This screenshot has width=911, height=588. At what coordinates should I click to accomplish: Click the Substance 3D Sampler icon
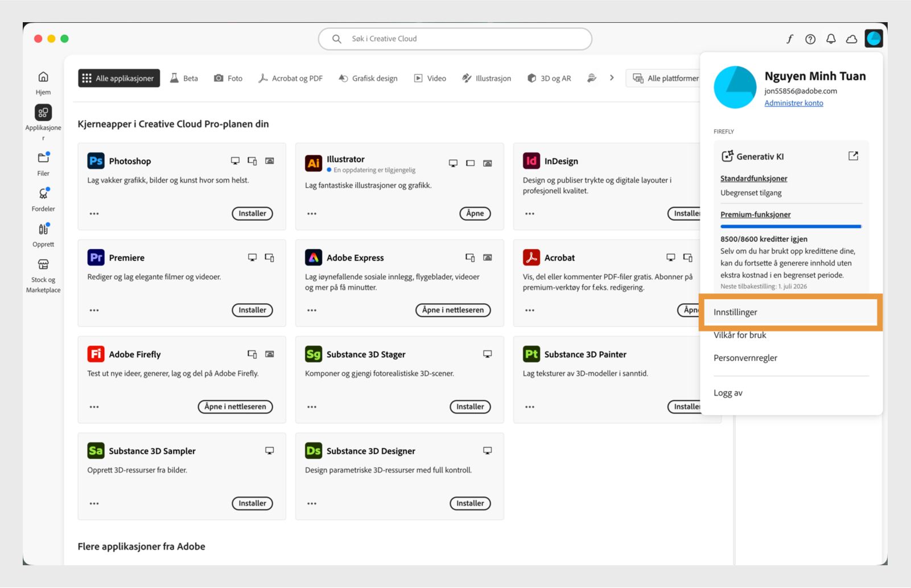96,451
